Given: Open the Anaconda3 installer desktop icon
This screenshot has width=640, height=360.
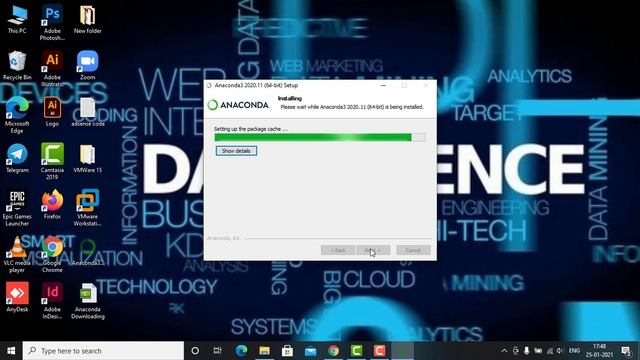Looking at the screenshot, I should (x=87, y=251).
